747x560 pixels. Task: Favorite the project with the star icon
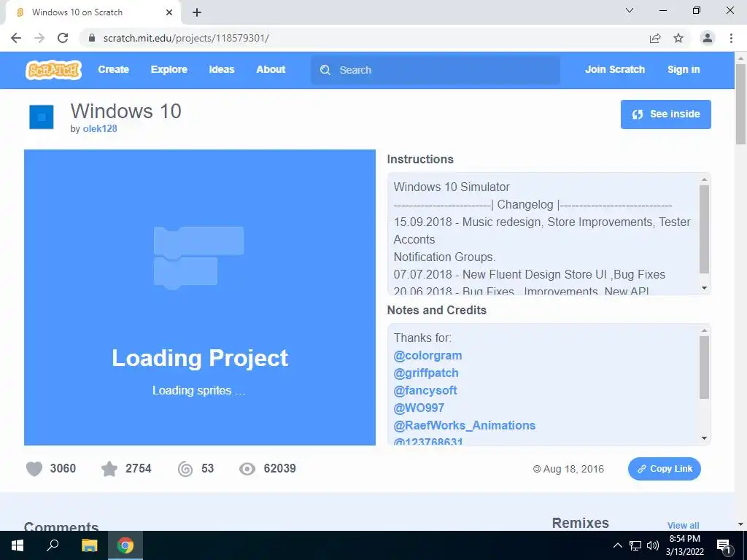point(109,469)
